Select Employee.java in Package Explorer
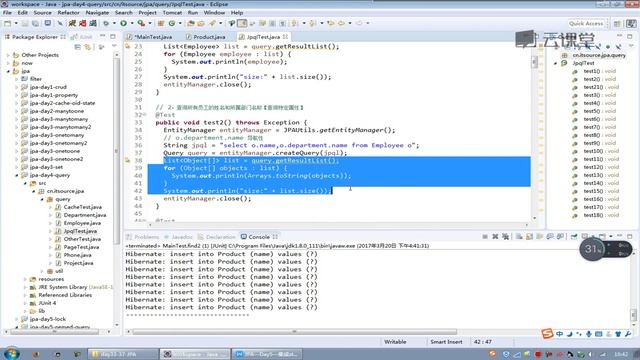Viewport: 640px width, 360px height. tap(82, 223)
